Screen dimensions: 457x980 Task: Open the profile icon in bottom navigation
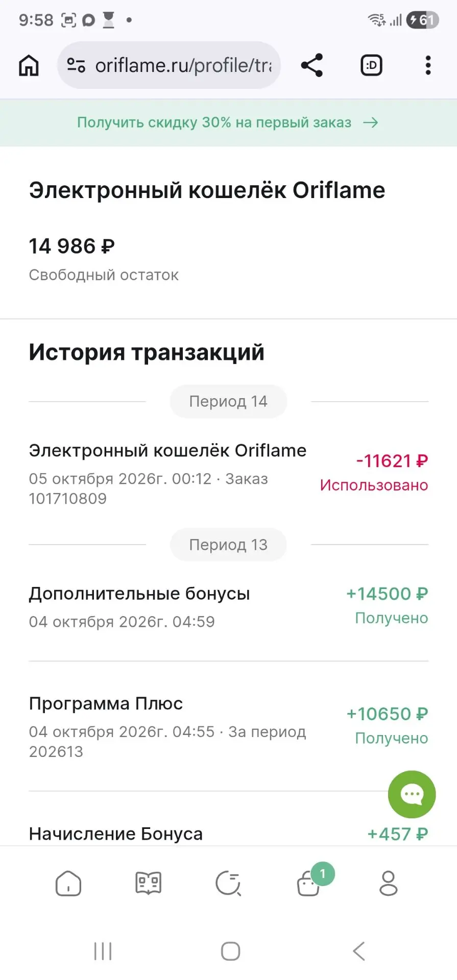click(x=389, y=884)
